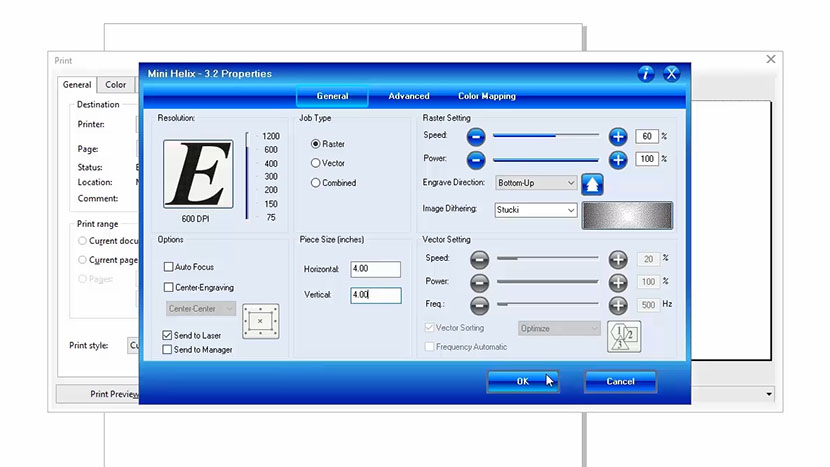Open the Engrave Direction dropdown
Screen dimensions: 830x467
(x=536, y=183)
